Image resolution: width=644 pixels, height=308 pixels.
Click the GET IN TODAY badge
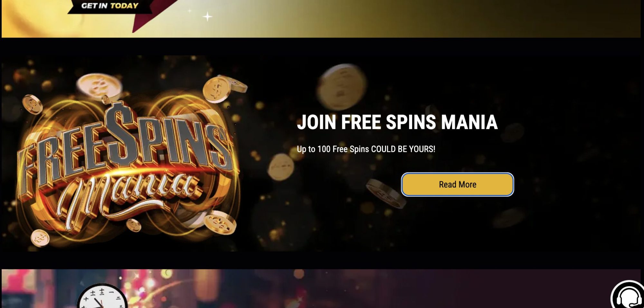coord(110,6)
